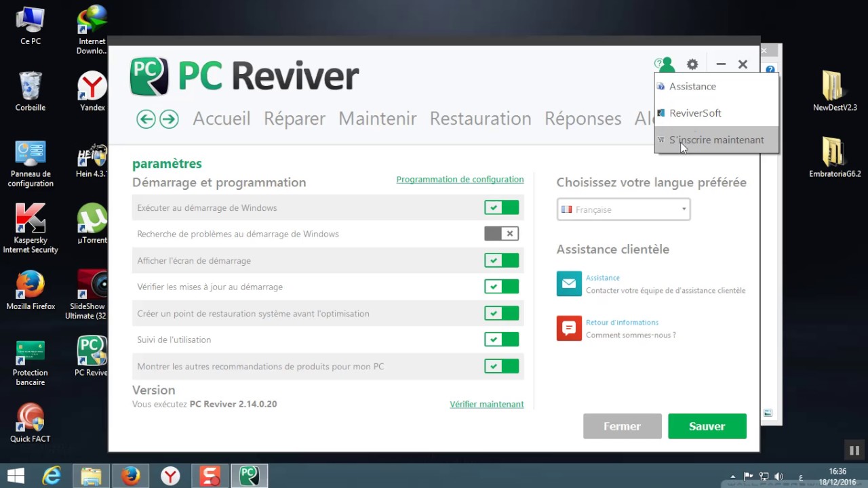Image resolution: width=868 pixels, height=488 pixels.
Task: Switch to the Maintenir tab
Action: point(378,119)
